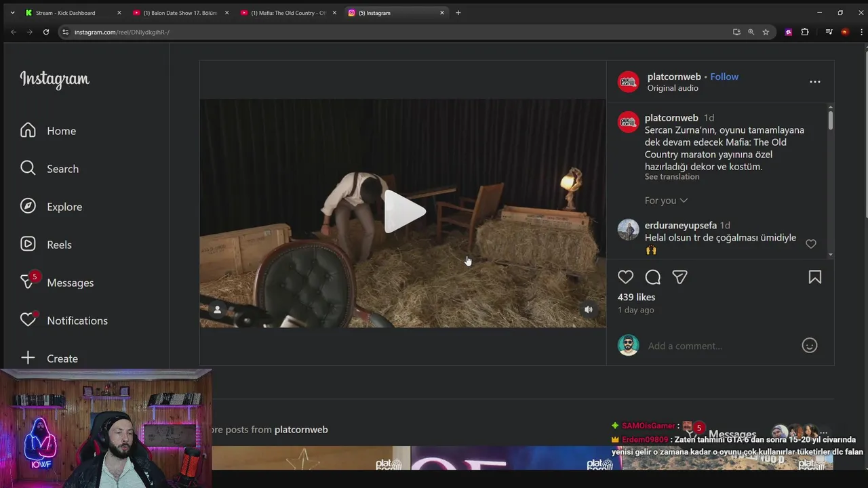Switch to Balon Date Show 17. Bölüm tab
Image resolution: width=868 pixels, height=488 pixels.
[x=180, y=13]
